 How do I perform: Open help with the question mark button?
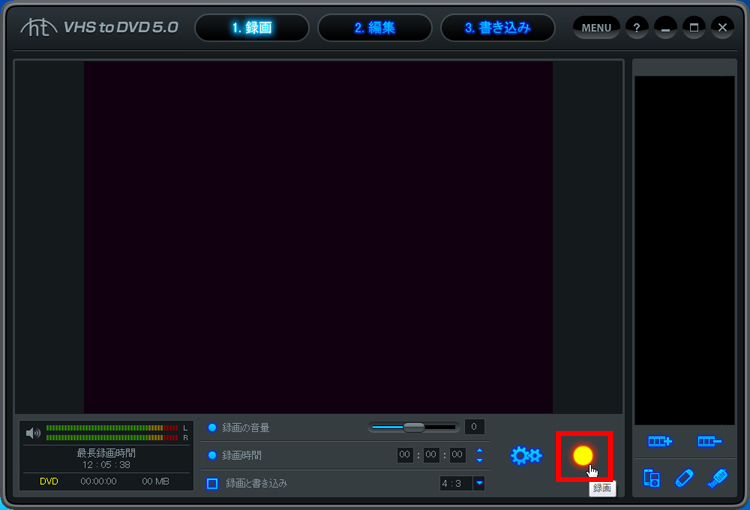point(636,28)
